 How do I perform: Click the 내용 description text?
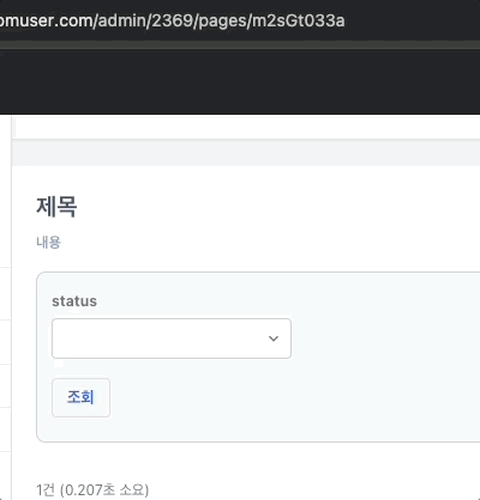(x=49, y=242)
